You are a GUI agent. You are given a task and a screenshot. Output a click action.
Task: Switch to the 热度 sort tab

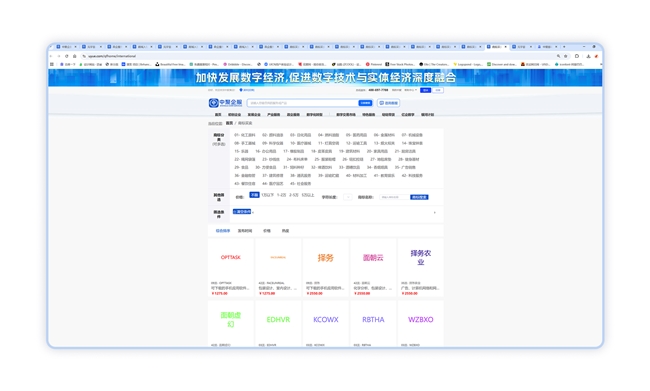point(285,231)
